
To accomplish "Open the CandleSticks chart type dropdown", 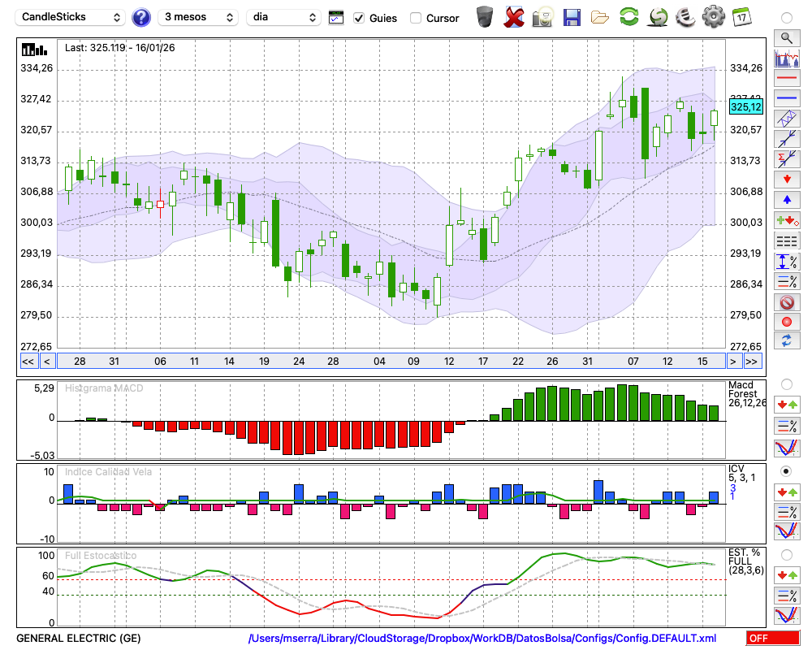I will tap(71, 17).
